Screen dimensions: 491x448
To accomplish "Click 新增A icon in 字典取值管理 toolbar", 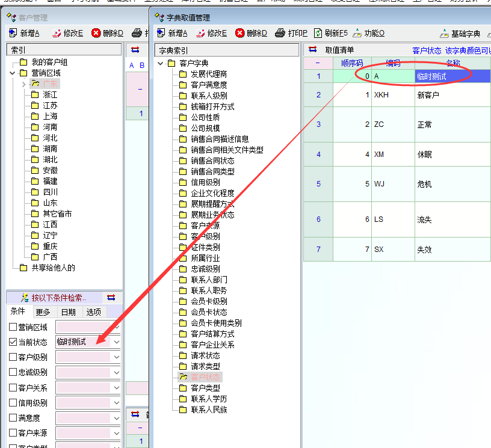I will 161,33.
